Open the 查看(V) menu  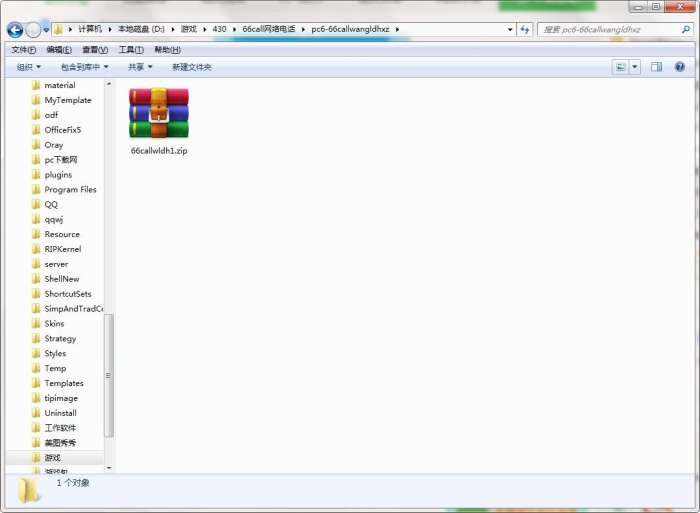pos(95,50)
